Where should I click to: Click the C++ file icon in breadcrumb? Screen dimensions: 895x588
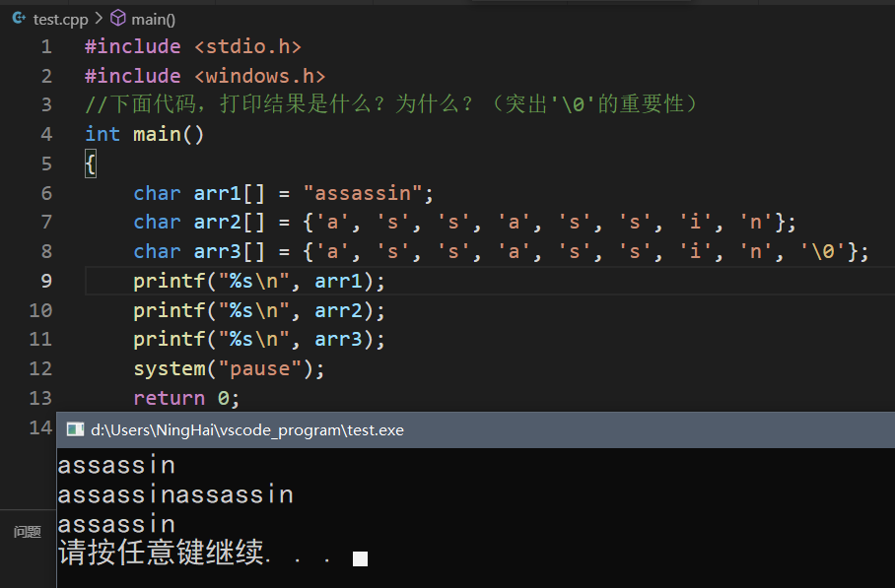coord(19,19)
